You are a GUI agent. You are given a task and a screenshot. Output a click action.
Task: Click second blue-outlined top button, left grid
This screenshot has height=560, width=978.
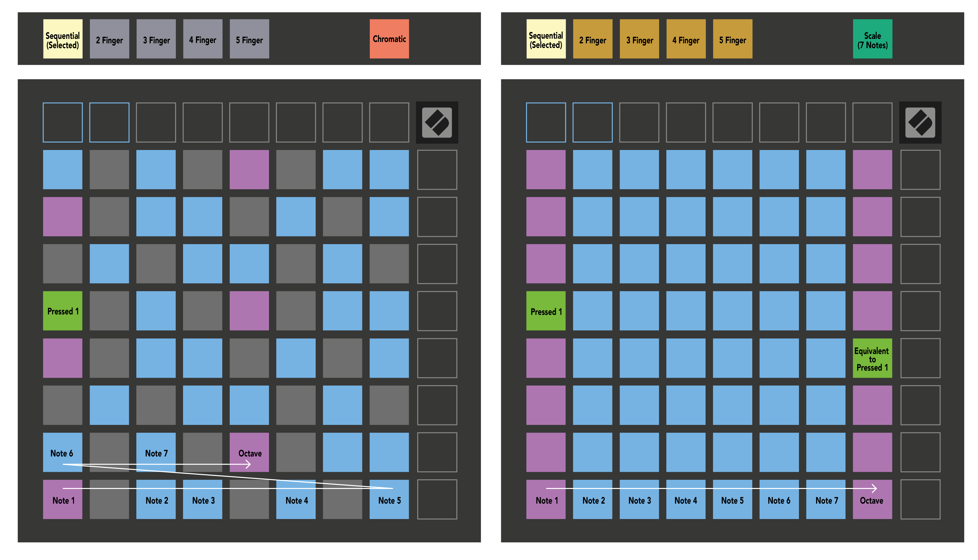coord(110,122)
